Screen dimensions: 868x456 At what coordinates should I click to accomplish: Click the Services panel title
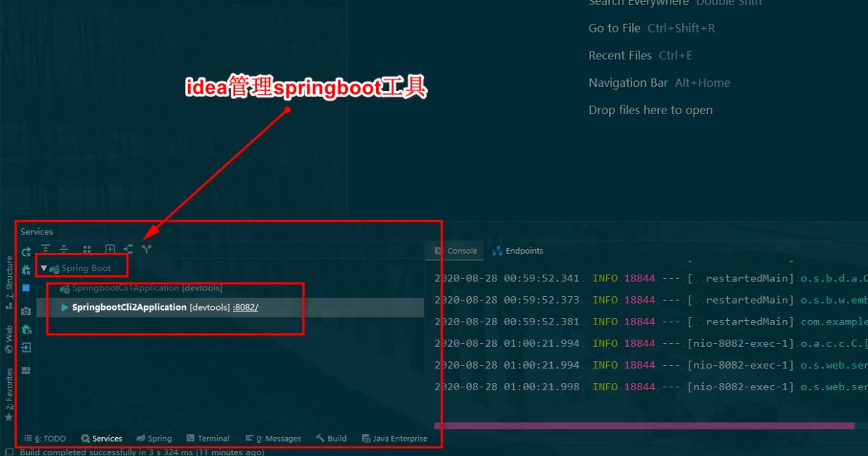[37, 232]
